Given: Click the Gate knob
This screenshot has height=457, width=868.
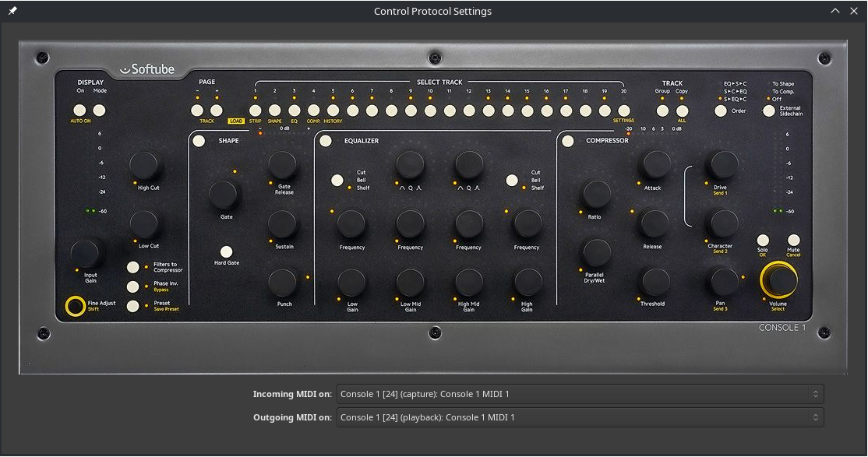Looking at the screenshot, I should pyautogui.click(x=223, y=194).
